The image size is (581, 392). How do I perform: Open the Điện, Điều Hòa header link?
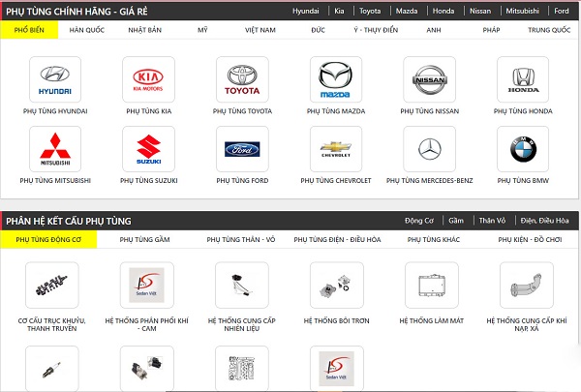point(544,221)
